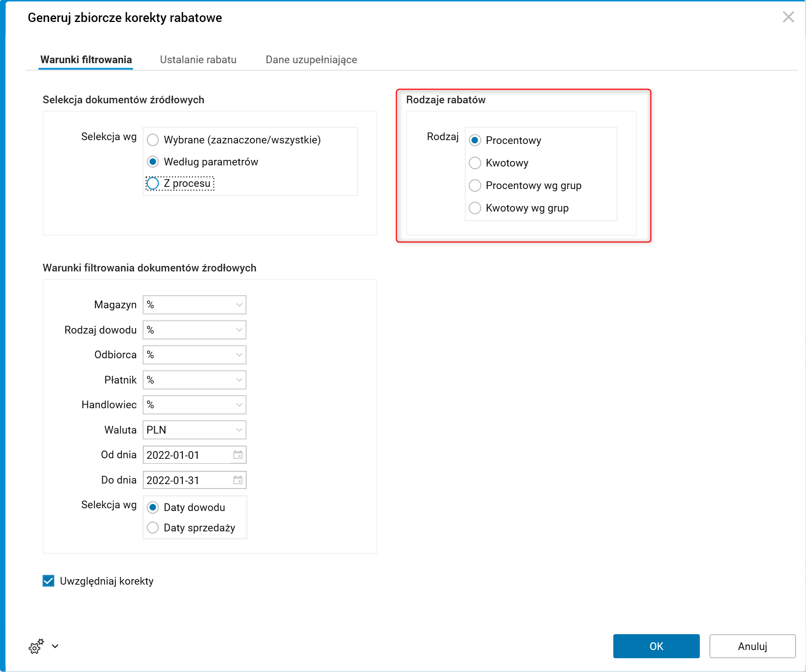Open the calendar picker for Do dnia
The height and width of the screenshot is (672, 806).
pyautogui.click(x=238, y=480)
